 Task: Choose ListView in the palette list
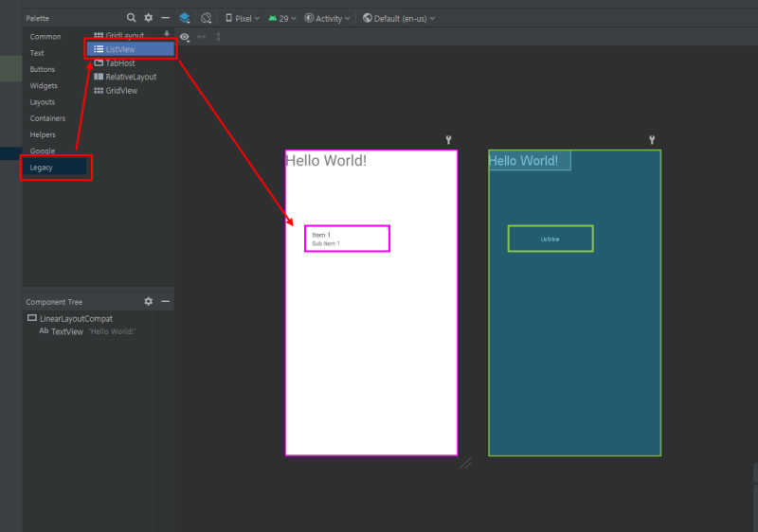tap(121, 49)
